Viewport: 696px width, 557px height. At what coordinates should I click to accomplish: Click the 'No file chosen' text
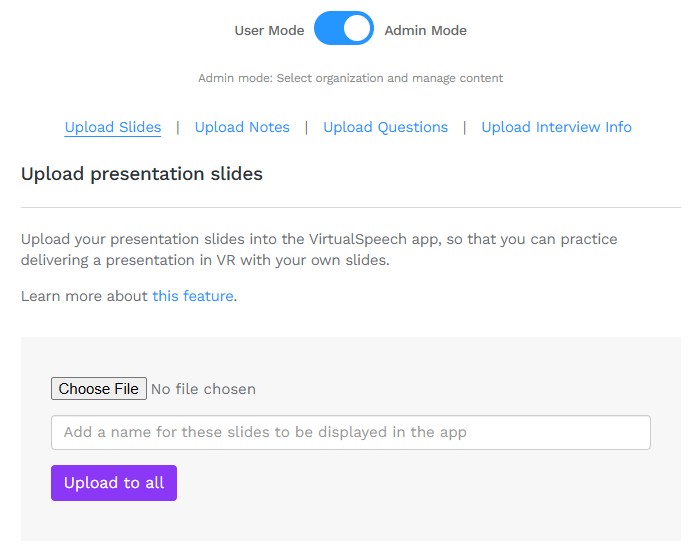click(203, 389)
